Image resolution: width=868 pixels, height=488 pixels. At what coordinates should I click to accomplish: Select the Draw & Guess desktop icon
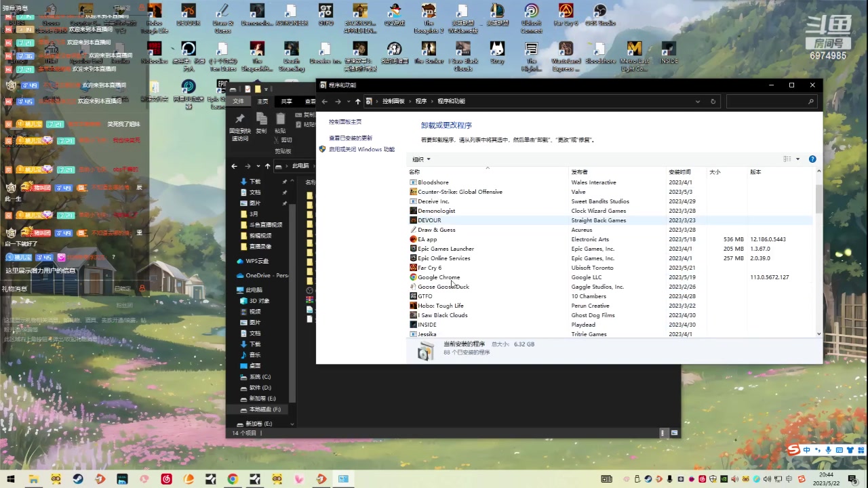[222, 18]
